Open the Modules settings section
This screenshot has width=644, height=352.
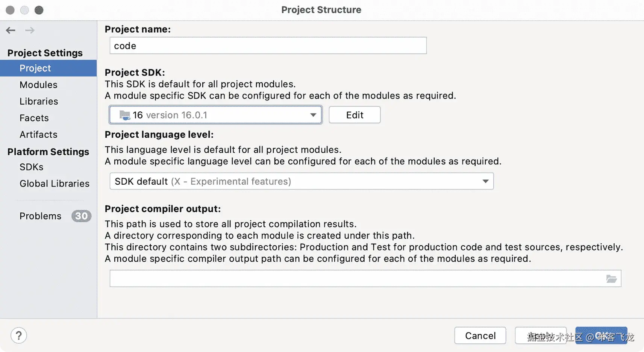point(38,85)
